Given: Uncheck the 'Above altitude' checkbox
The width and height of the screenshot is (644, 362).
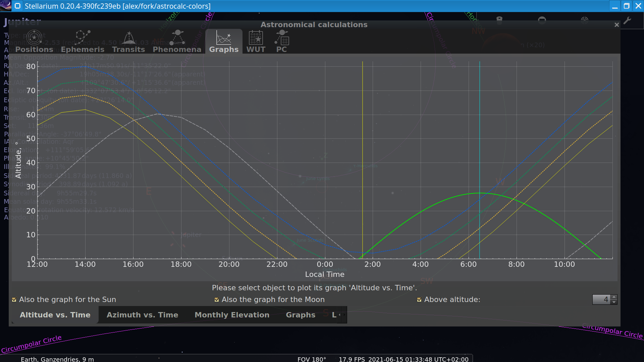Looking at the screenshot, I should 419,300.
